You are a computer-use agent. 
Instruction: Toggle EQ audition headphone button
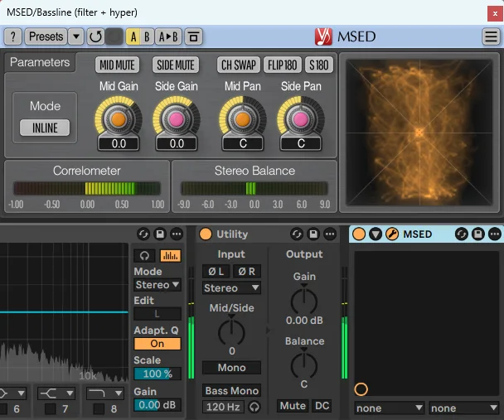coord(144,256)
